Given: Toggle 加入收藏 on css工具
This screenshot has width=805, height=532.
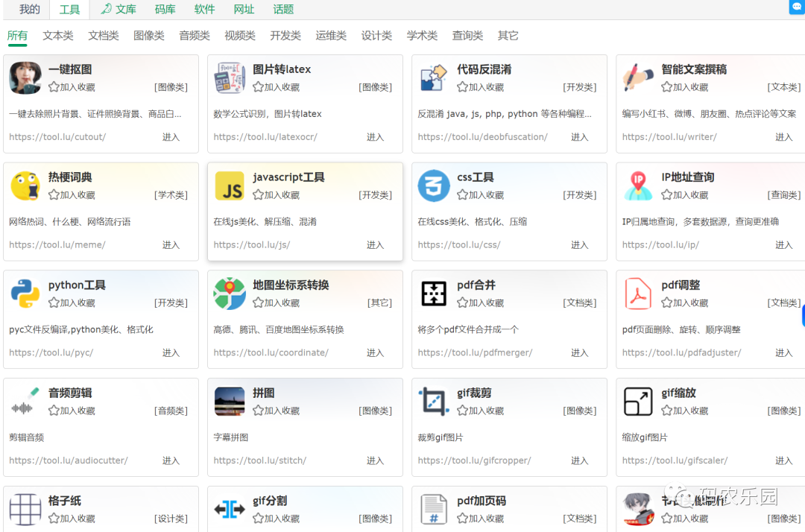Looking at the screenshot, I should (x=463, y=195).
